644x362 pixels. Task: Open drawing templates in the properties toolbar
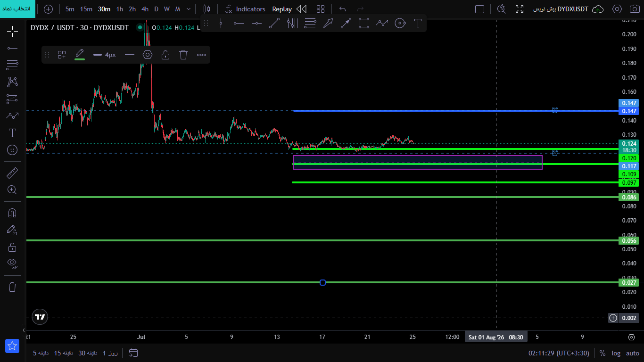(x=62, y=55)
